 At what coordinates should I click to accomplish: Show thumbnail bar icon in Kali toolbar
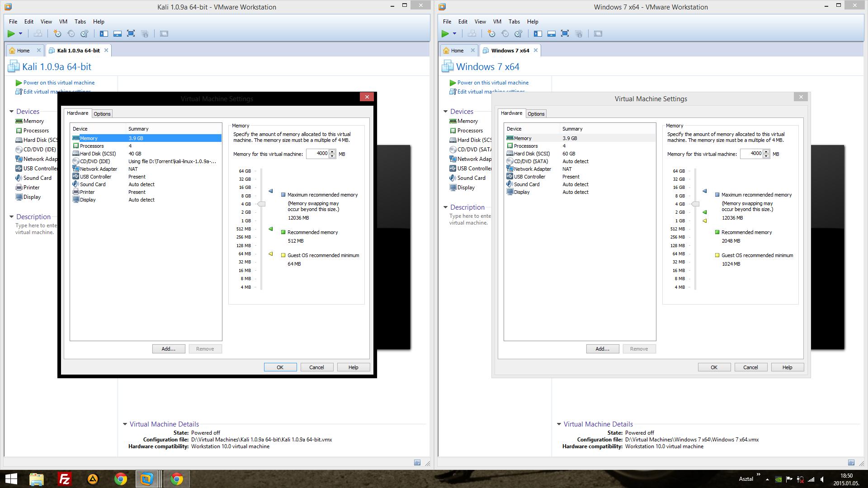pyautogui.click(x=118, y=33)
